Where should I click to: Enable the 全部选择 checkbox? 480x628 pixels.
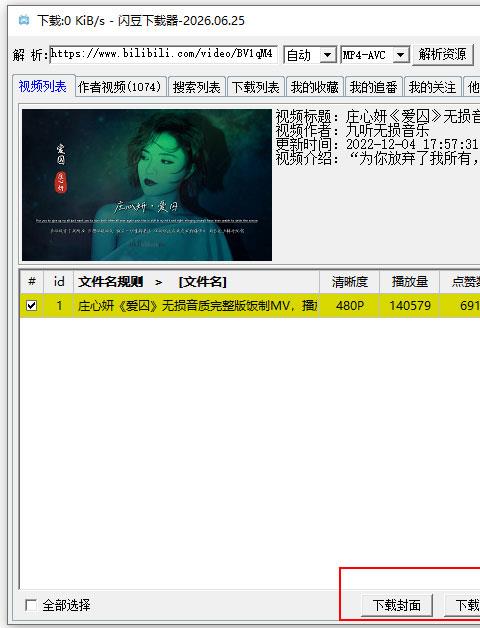point(31,605)
